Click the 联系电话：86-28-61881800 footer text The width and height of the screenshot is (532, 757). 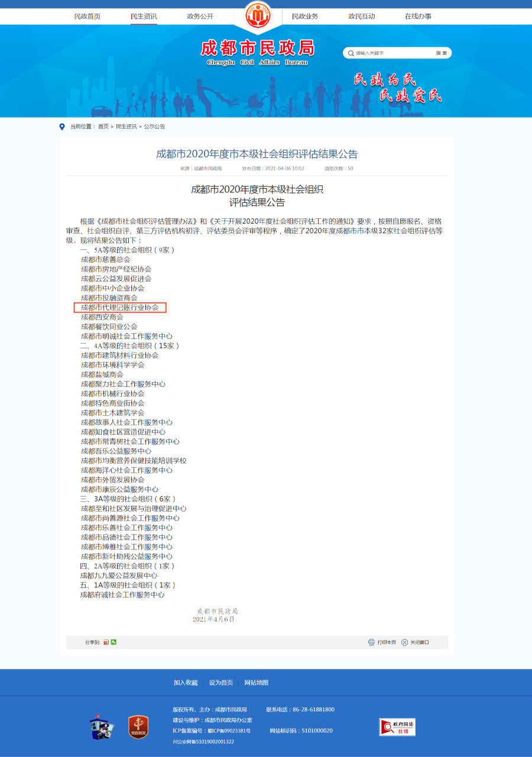pyautogui.click(x=300, y=710)
